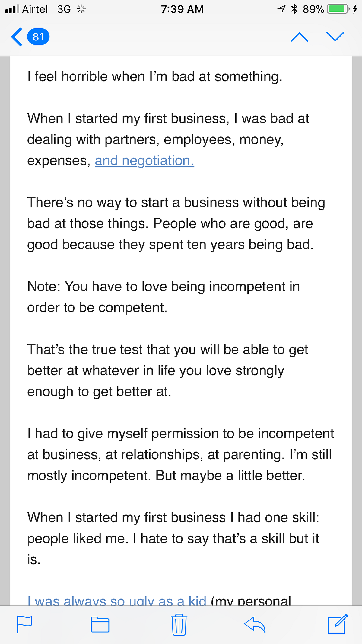The width and height of the screenshot is (362, 644).
Task: Go to next message with down arrow
Action: 335,37
